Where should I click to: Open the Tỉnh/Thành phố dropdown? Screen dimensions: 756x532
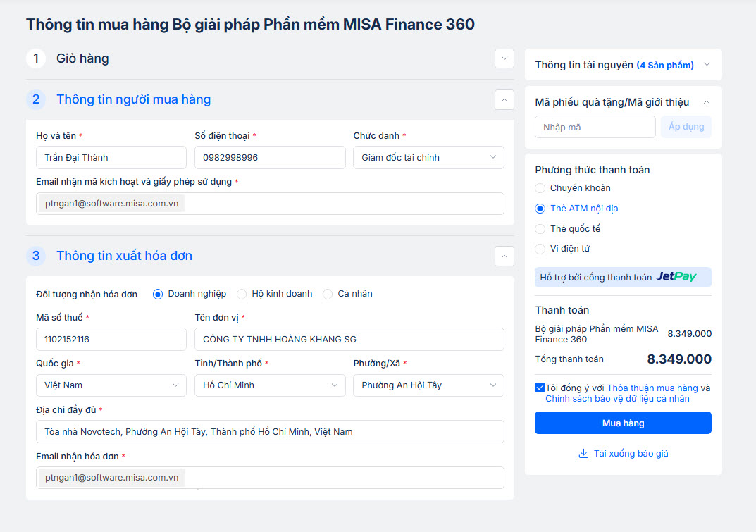[x=270, y=385]
